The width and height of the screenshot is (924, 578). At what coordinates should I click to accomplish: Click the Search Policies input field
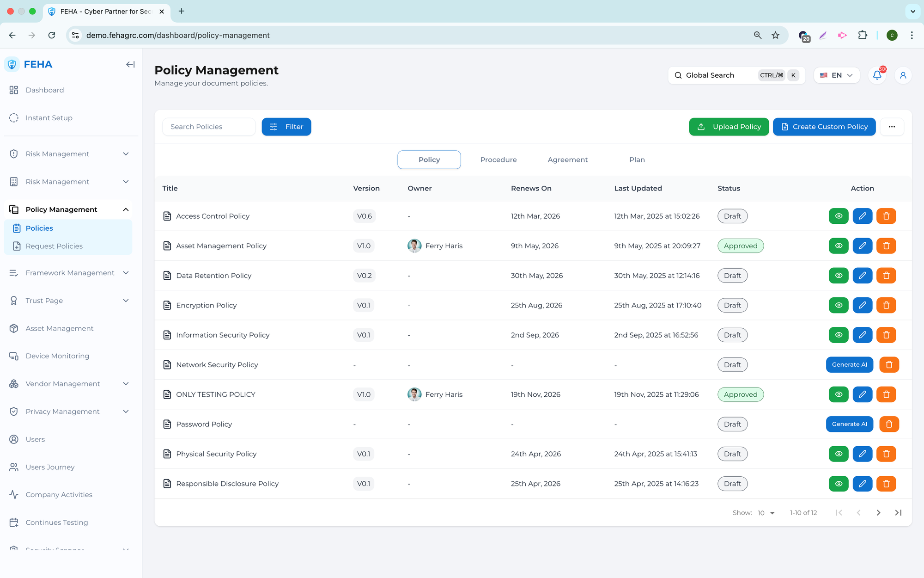point(208,127)
